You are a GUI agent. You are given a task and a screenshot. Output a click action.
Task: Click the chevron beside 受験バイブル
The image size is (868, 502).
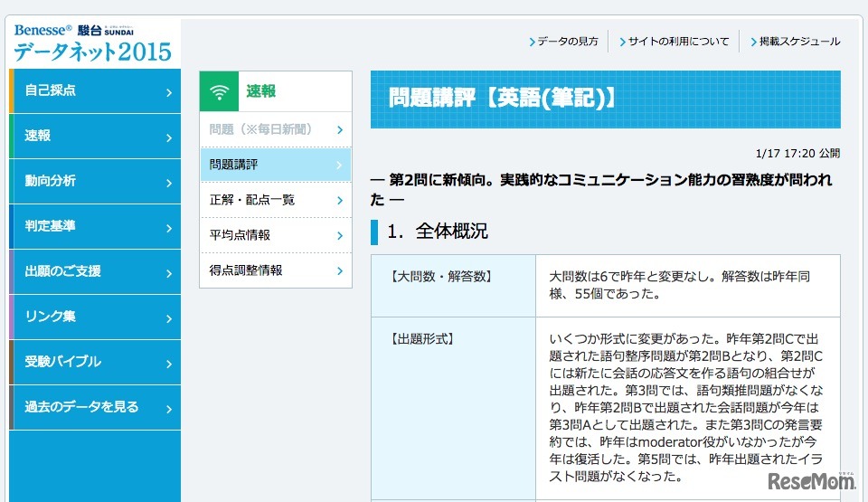click(169, 364)
